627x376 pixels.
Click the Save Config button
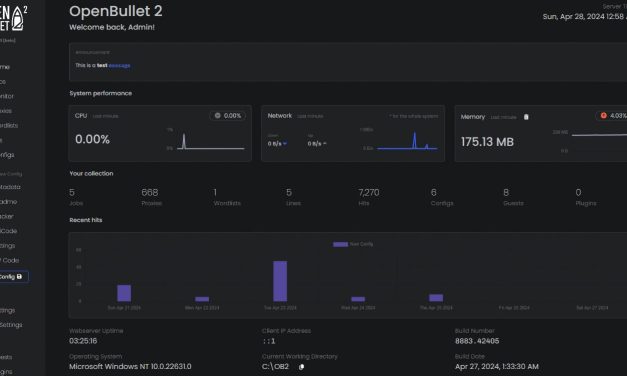point(14,277)
